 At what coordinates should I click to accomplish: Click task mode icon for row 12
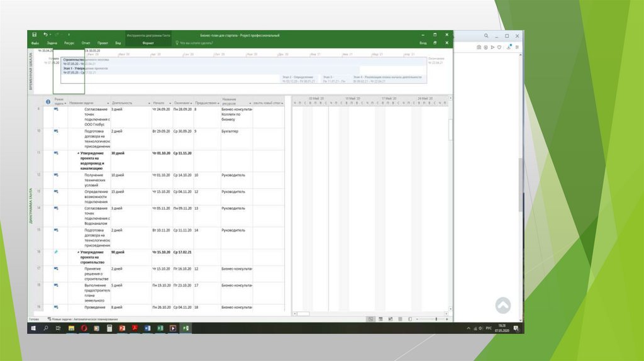coord(56,175)
